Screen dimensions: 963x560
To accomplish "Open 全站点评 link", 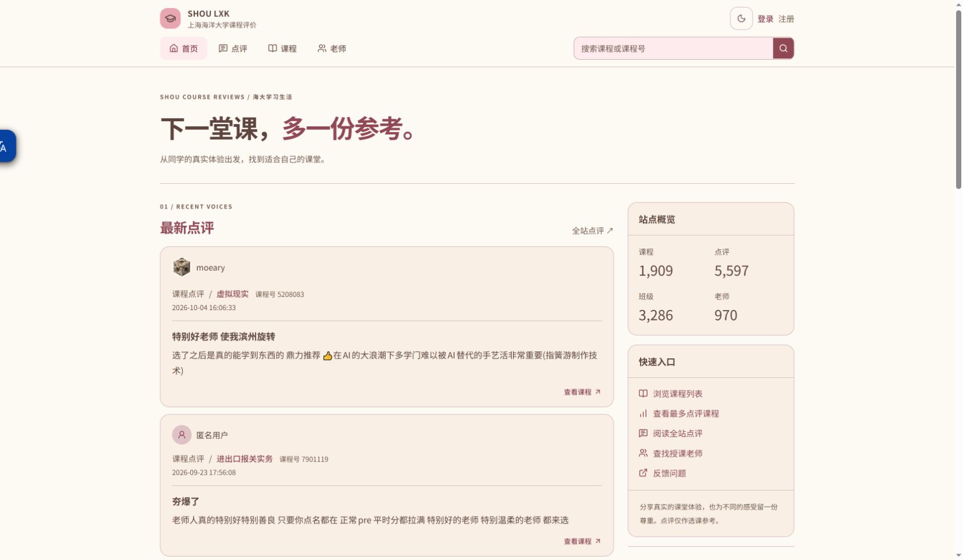I will (x=593, y=231).
